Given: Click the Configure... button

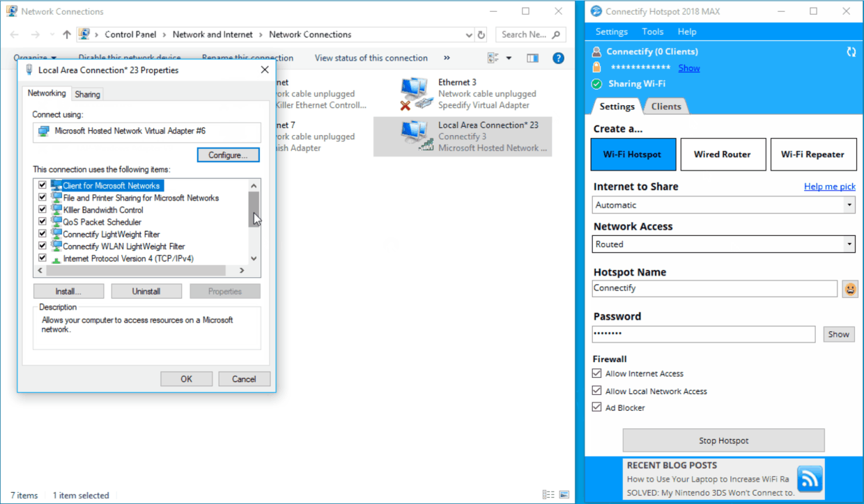Looking at the screenshot, I should point(229,155).
